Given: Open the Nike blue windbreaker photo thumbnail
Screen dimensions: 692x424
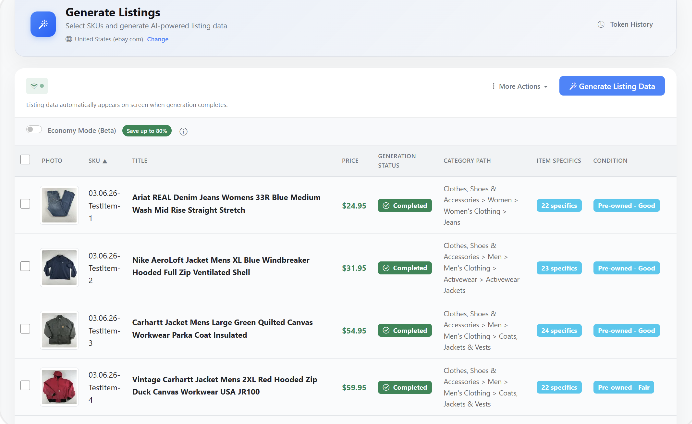Looking at the screenshot, I should (x=60, y=268).
